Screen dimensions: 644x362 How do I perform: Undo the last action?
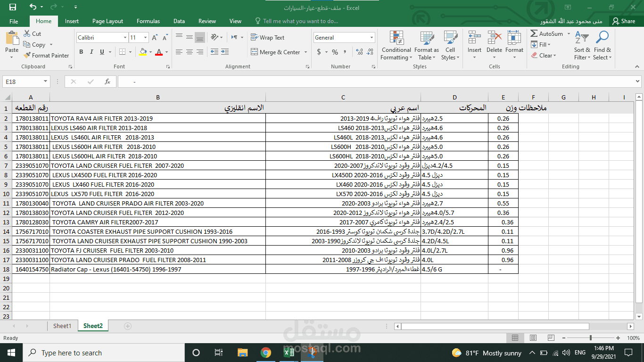click(33, 7)
